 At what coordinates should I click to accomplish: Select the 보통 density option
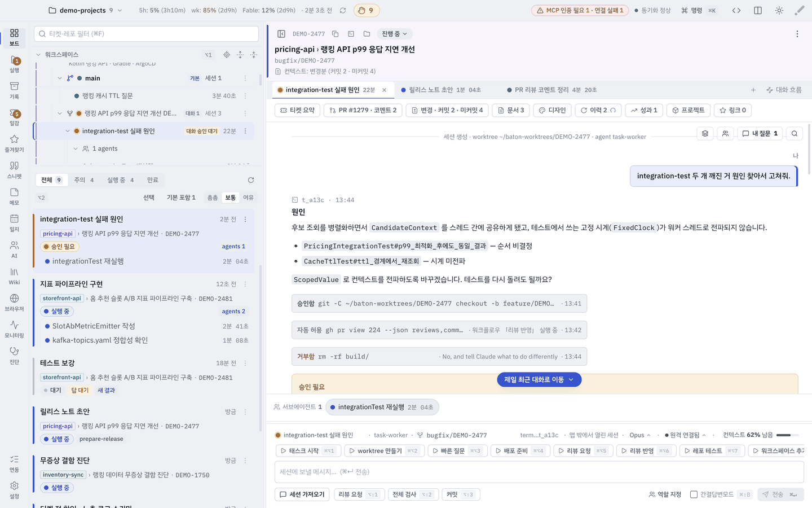tap(230, 198)
